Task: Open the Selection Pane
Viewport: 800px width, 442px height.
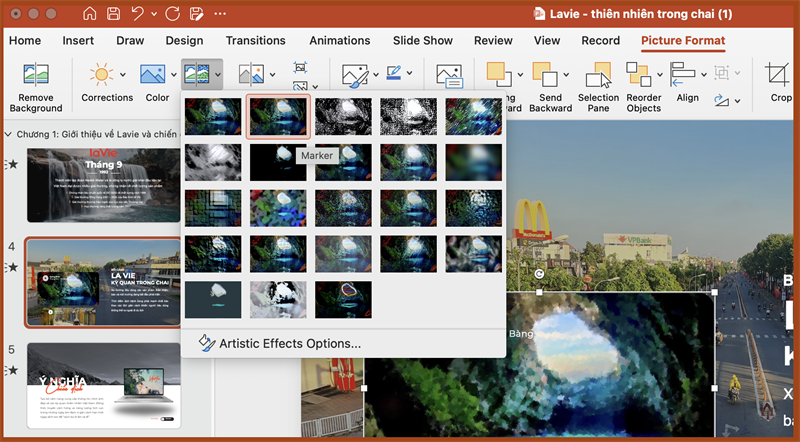Action: (598, 76)
